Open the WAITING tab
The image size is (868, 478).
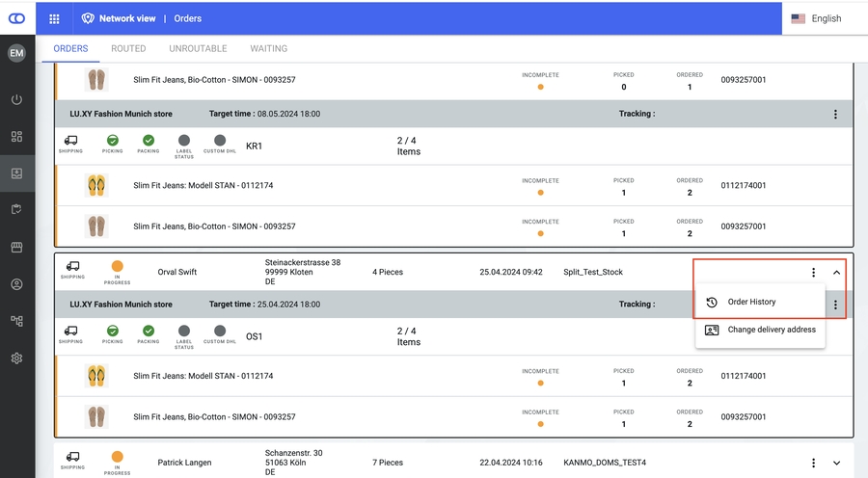pos(268,48)
